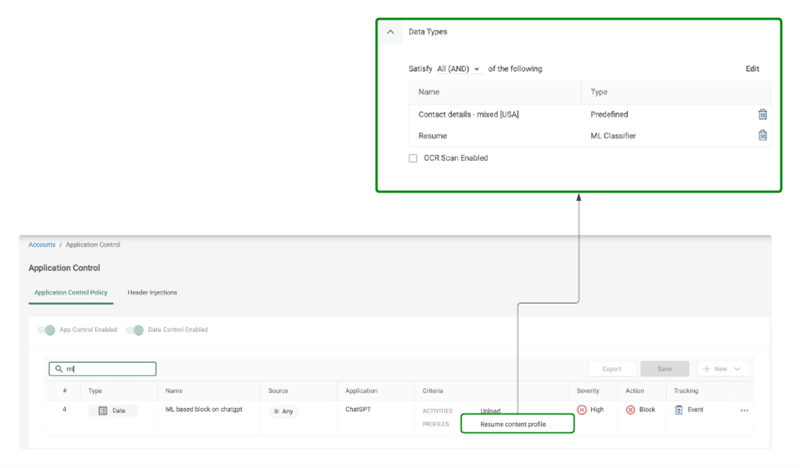Click the ML Classifier type cell

pos(613,136)
